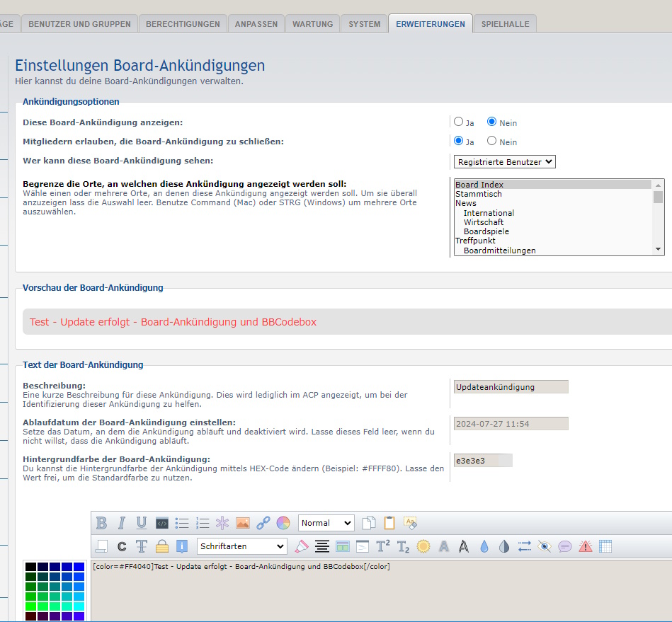672x622 pixels.
Task: Click the background color field e3e3e3
Action: (x=483, y=461)
